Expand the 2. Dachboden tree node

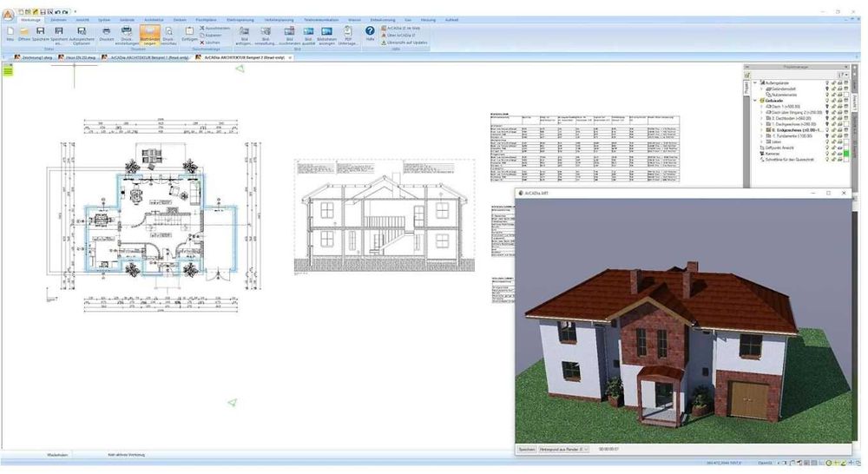tap(762, 118)
